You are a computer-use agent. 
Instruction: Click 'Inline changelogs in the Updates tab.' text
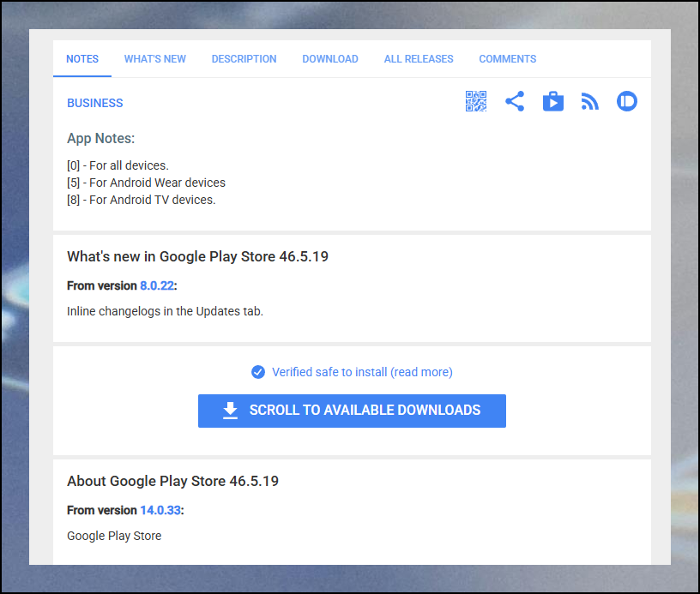[x=166, y=311]
